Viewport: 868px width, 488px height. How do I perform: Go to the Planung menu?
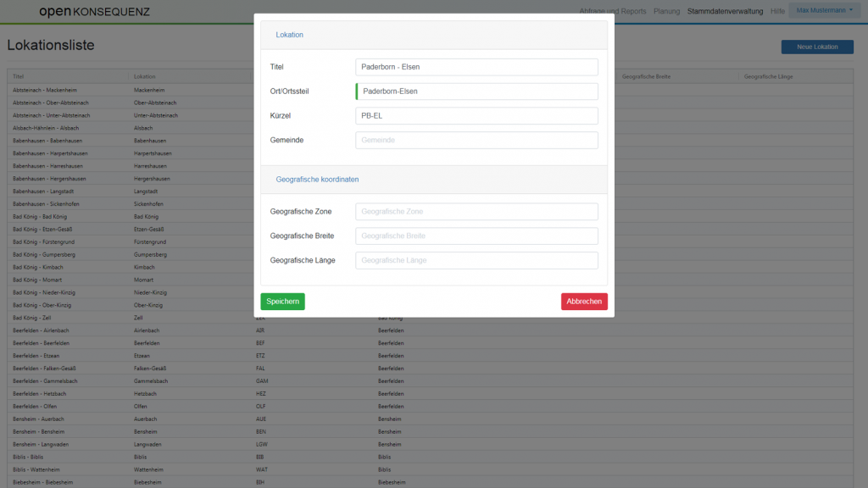(666, 12)
